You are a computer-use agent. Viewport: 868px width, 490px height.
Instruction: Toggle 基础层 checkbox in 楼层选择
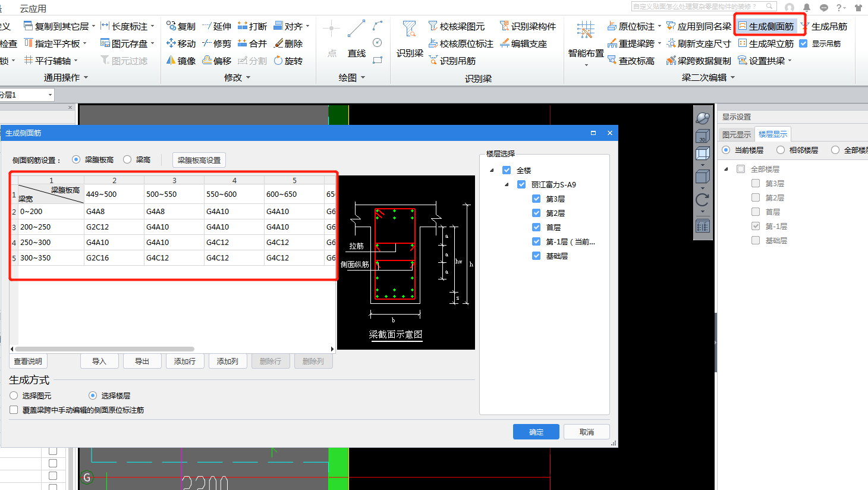(536, 256)
